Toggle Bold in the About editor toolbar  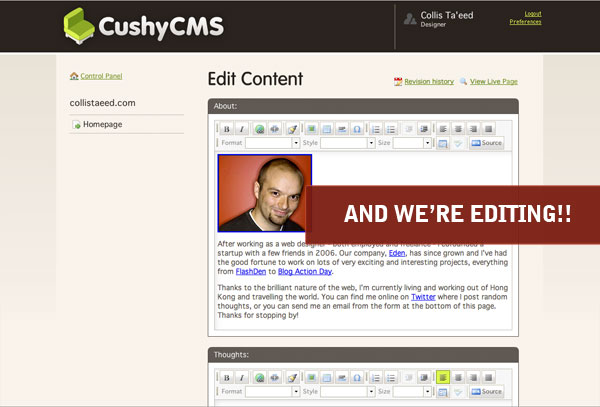(227, 129)
